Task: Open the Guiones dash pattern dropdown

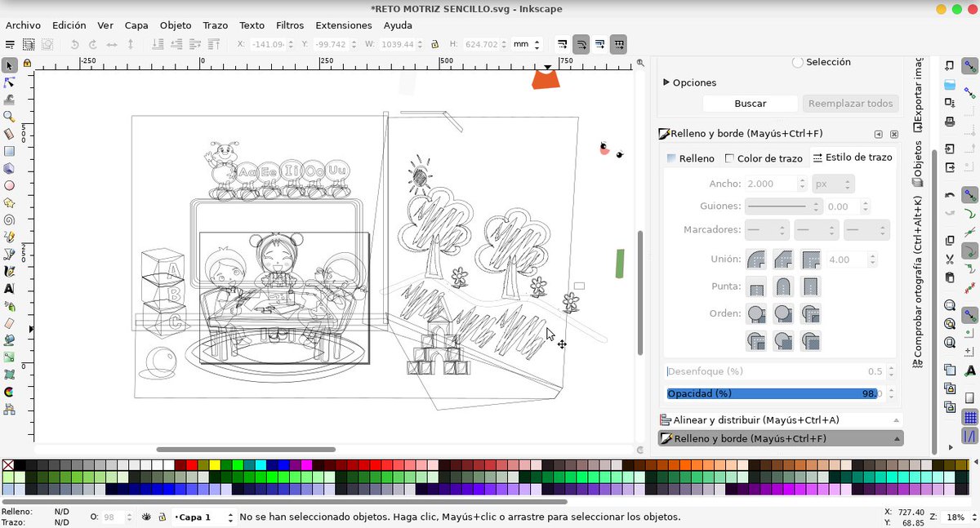Action: (x=783, y=206)
